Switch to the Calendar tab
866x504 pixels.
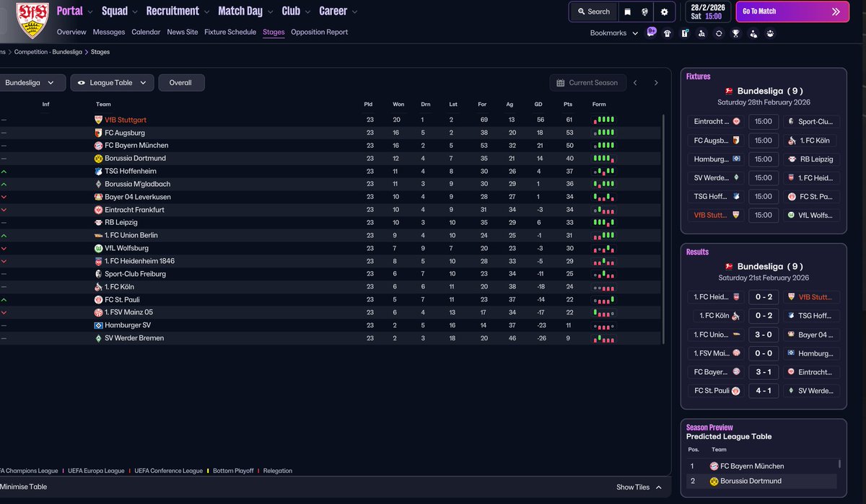click(x=146, y=32)
